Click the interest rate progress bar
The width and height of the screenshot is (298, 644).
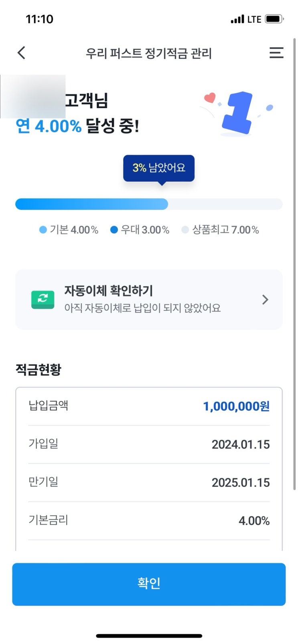[149, 204]
